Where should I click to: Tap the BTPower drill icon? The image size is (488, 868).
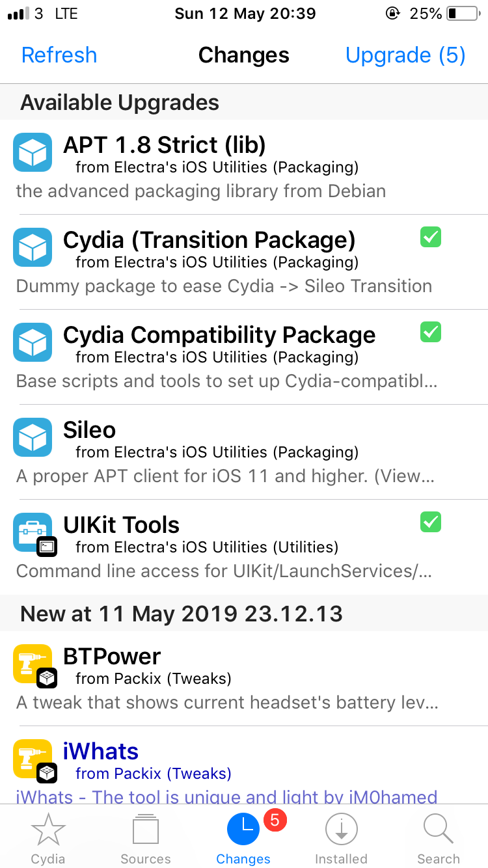pyautogui.click(x=33, y=664)
